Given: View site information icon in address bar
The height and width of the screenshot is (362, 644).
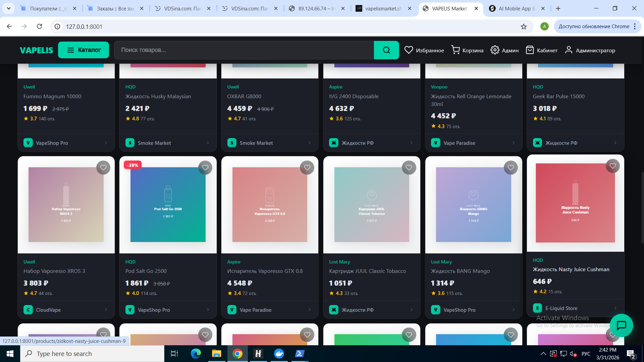Looking at the screenshot, I should coord(58,26).
